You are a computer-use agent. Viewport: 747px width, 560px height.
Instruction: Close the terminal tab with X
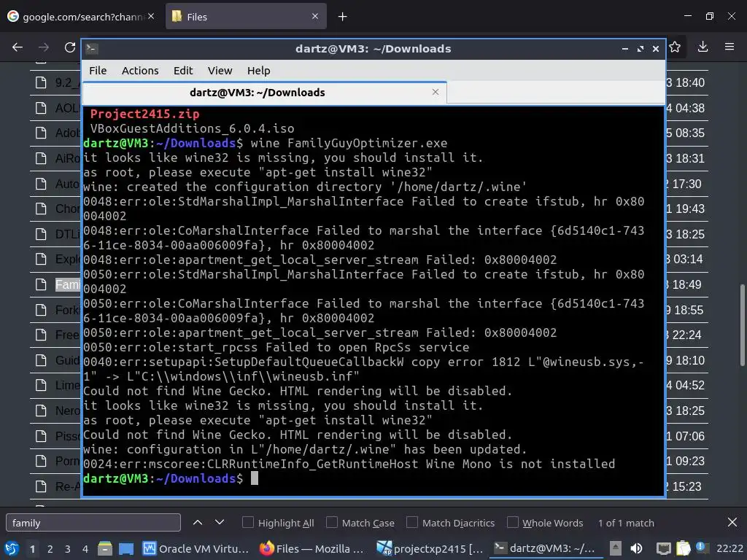435,92
